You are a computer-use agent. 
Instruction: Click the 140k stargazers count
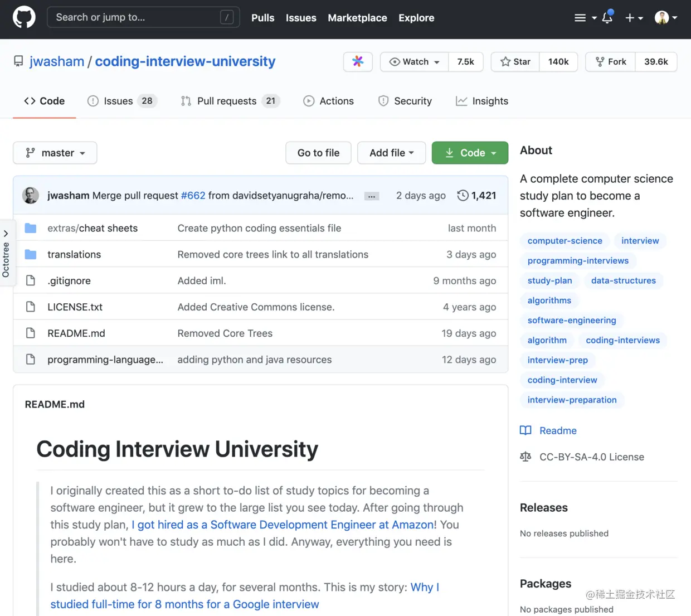(x=558, y=61)
